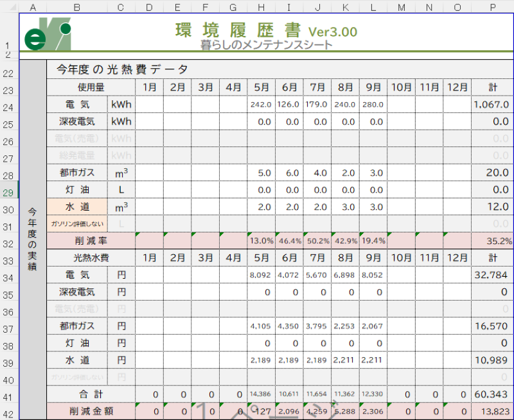This screenshot has width=514, height=420.
Task: Click city gas cost total 16,570
Action: coord(492,326)
